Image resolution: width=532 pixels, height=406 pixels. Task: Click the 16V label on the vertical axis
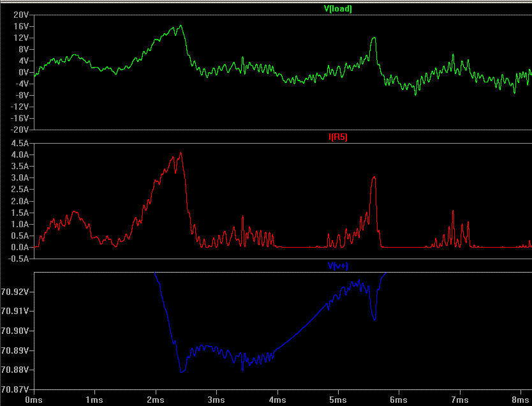pyautogui.click(x=22, y=26)
